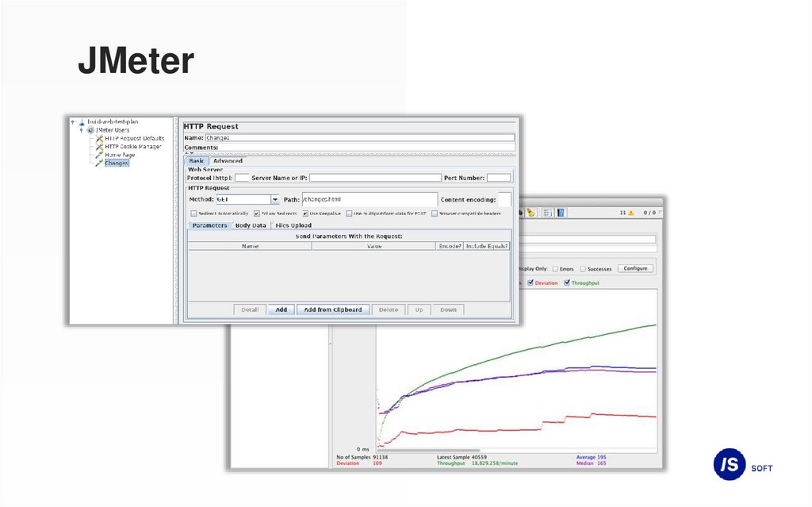
Task: Switch to the Advanced tab
Action: pyautogui.click(x=228, y=161)
